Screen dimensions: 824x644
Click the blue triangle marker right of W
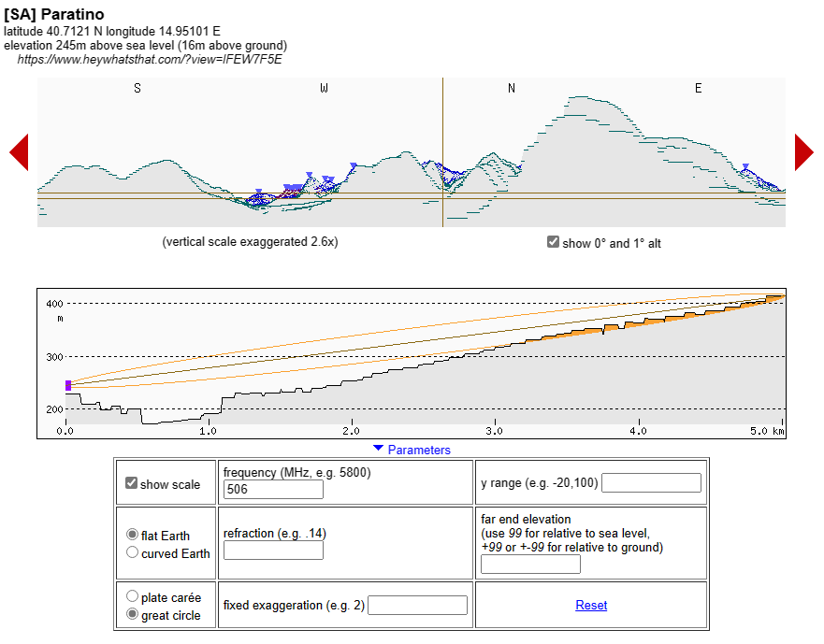pyautogui.click(x=354, y=166)
